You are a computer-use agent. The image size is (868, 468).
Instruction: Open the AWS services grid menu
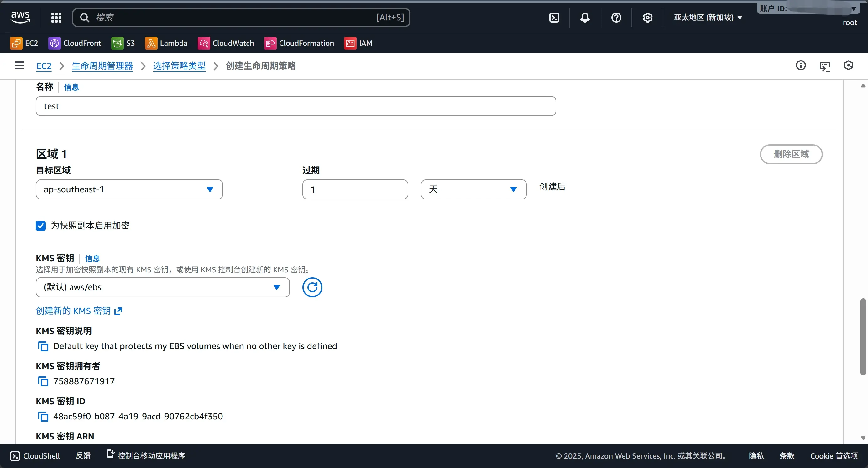tap(56, 18)
